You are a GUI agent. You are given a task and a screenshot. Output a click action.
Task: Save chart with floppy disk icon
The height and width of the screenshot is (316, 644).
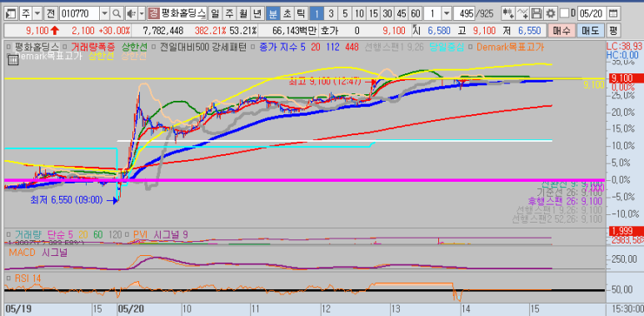point(536,13)
